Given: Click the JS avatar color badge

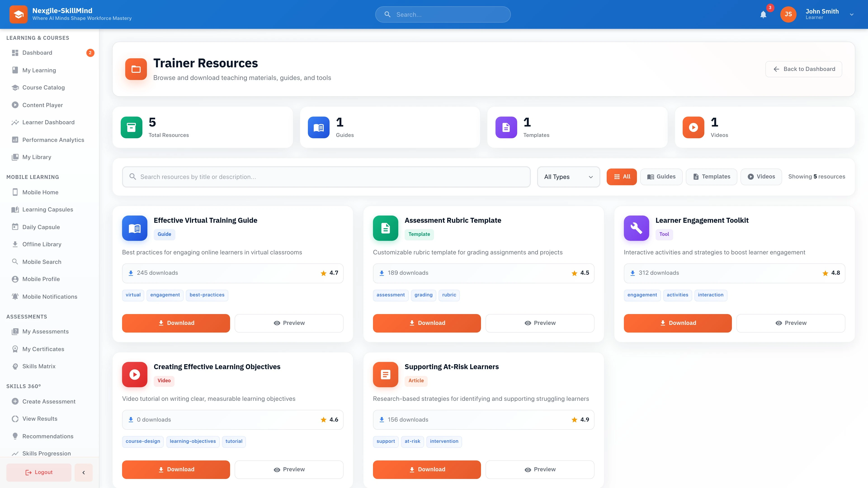Looking at the screenshot, I should (788, 14).
